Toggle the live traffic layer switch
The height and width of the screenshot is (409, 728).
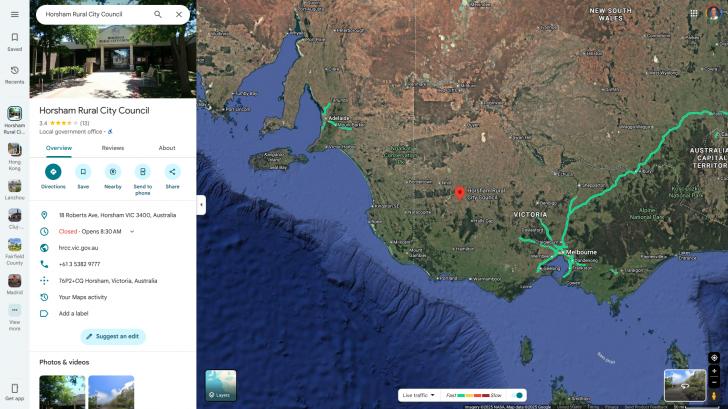518,395
